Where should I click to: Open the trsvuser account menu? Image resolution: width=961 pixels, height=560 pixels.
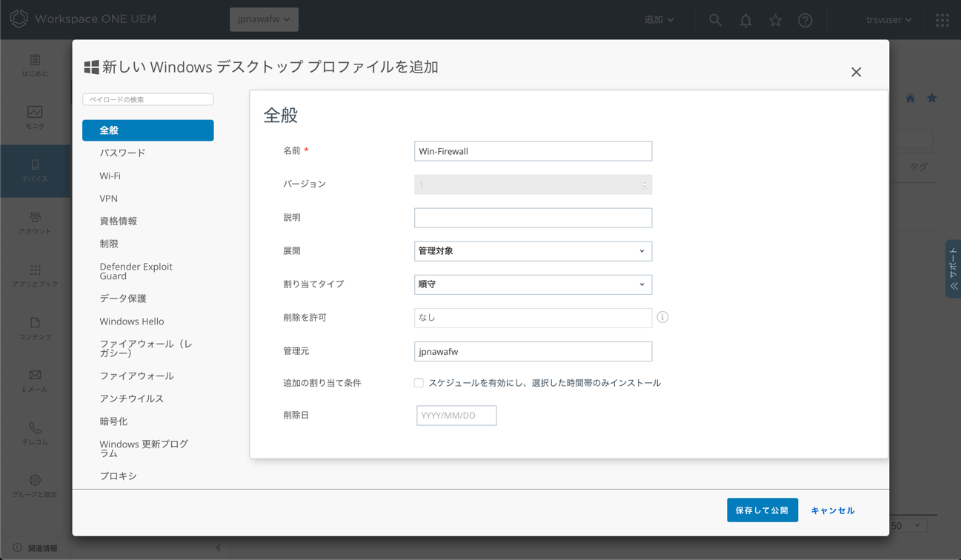click(x=888, y=20)
